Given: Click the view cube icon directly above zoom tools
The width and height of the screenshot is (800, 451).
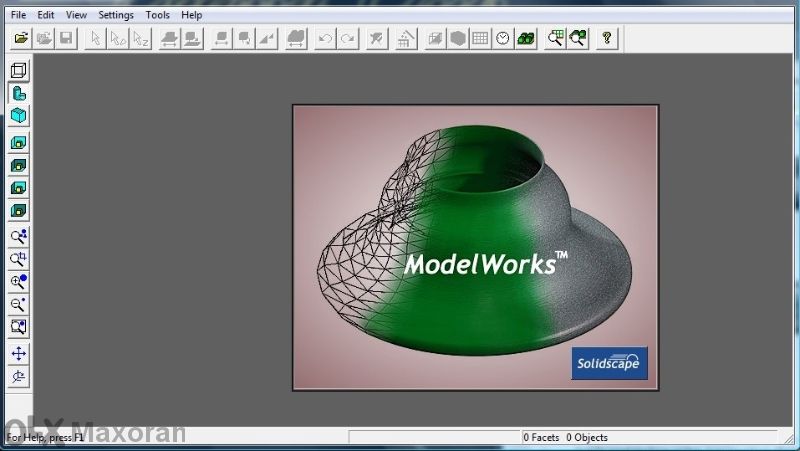Looking at the screenshot, I should pyautogui.click(x=18, y=210).
